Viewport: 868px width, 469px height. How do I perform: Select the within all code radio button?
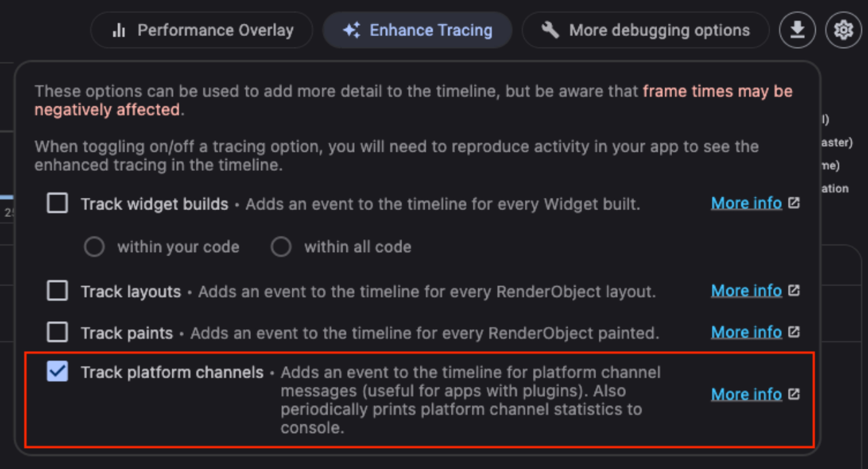[281, 246]
